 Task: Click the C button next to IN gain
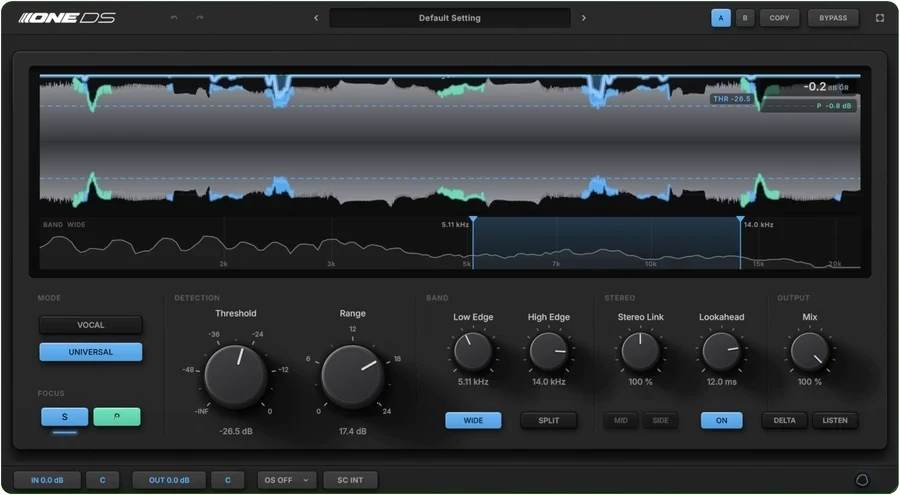click(x=103, y=480)
